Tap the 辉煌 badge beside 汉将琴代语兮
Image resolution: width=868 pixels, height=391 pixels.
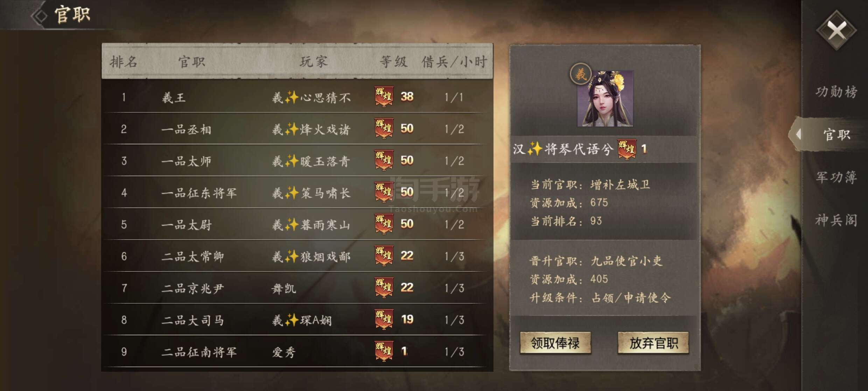[626, 149]
